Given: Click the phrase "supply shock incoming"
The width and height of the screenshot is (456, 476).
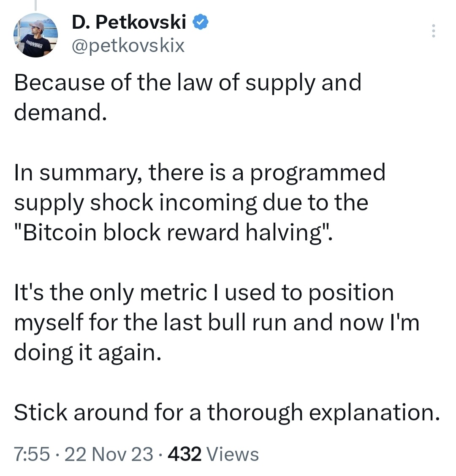Looking at the screenshot, I should [x=135, y=203].
